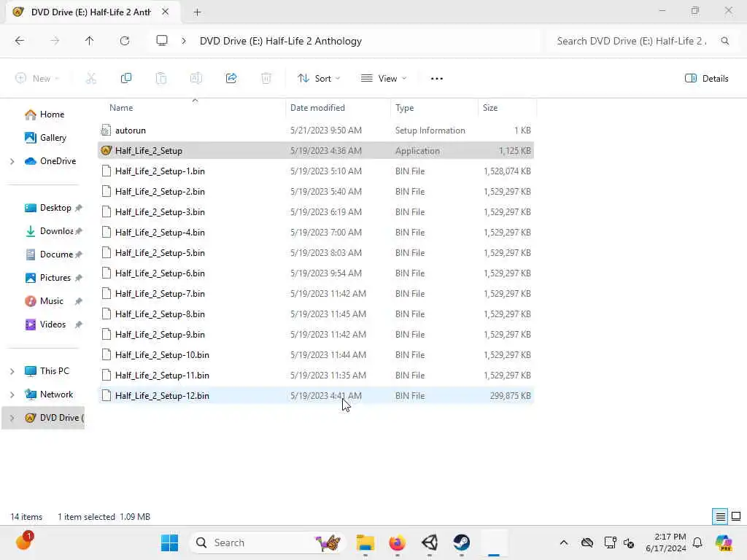Close the DVD Drive tab
Image resolution: width=747 pixels, height=560 pixels.
pos(166,12)
